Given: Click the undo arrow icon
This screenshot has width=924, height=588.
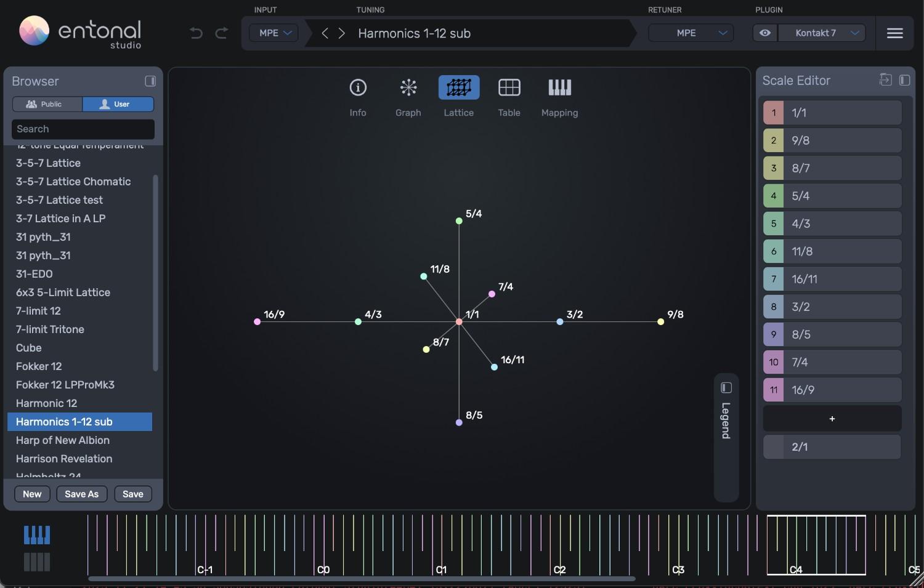Looking at the screenshot, I should [196, 33].
